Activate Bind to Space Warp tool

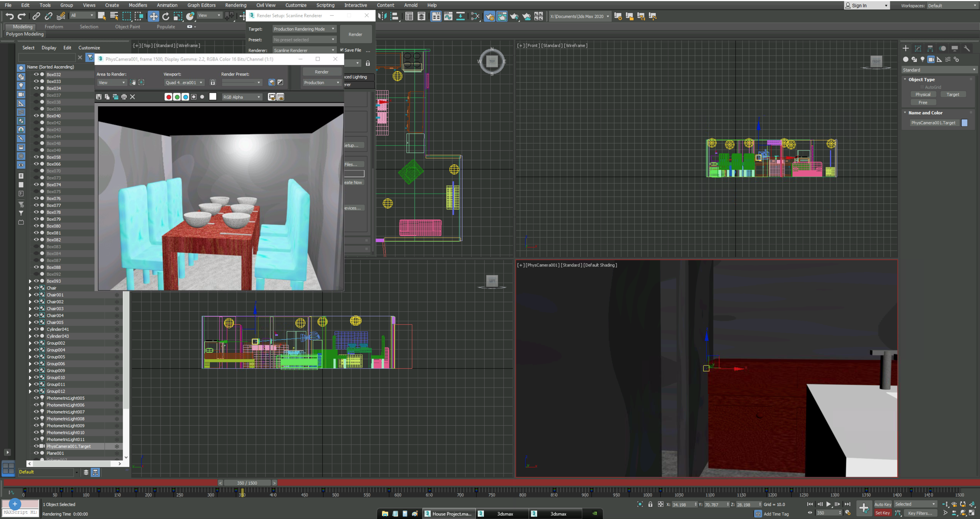click(61, 16)
